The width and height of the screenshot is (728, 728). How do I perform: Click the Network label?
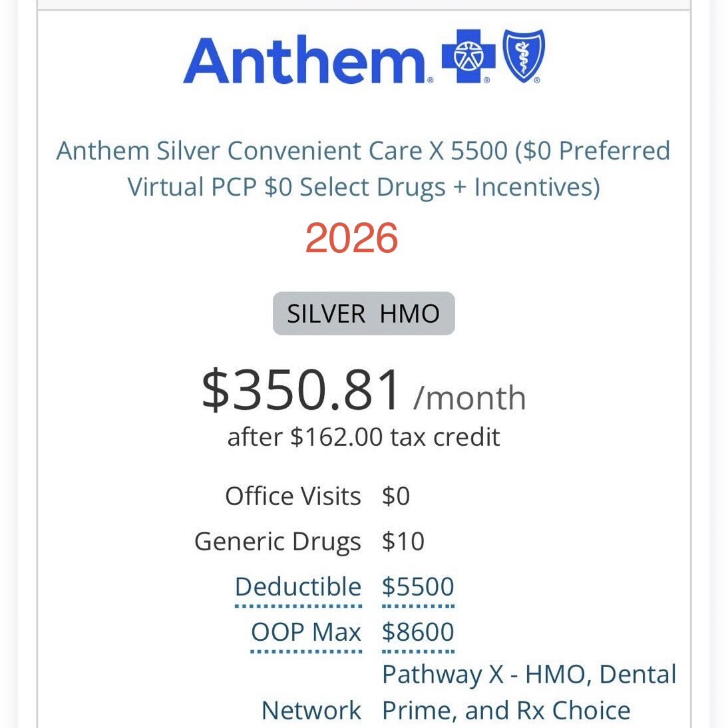[311, 710]
